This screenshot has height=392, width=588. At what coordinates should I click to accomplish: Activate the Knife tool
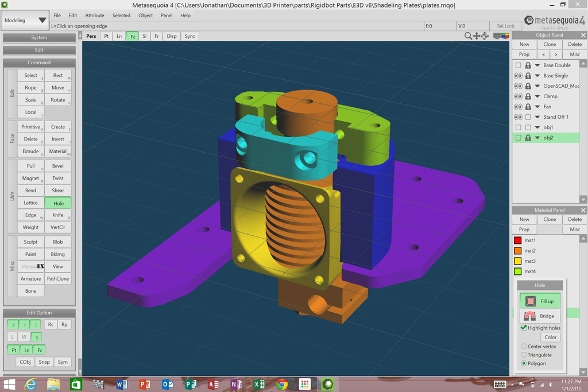point(58,215)
